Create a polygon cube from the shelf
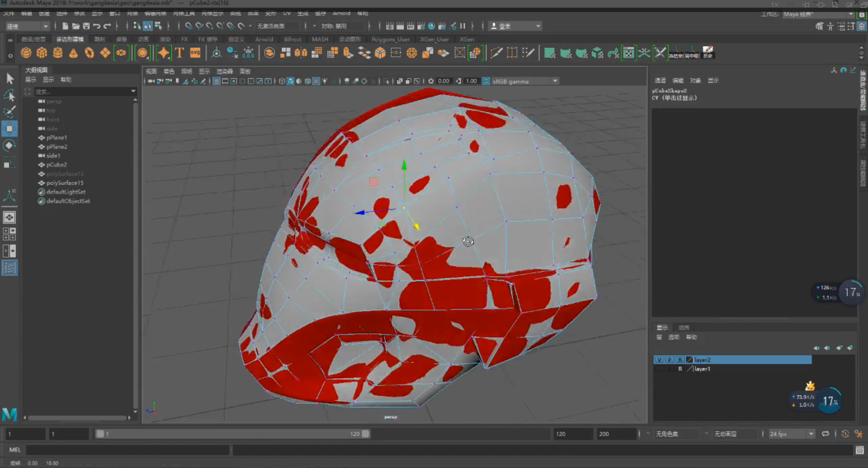Image resolution: width=868 pixels, height=468 pixels. (42, 53)
